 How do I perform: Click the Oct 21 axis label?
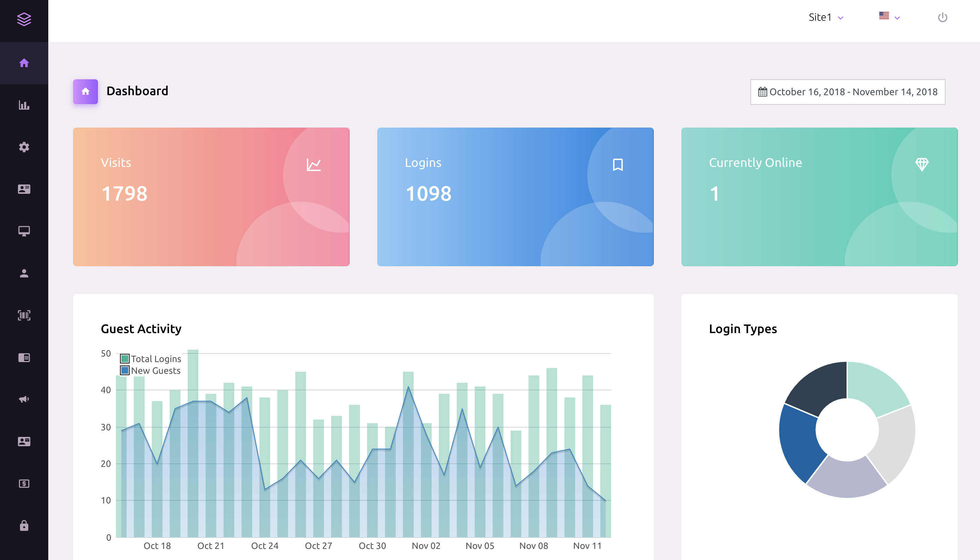[211, 546]
